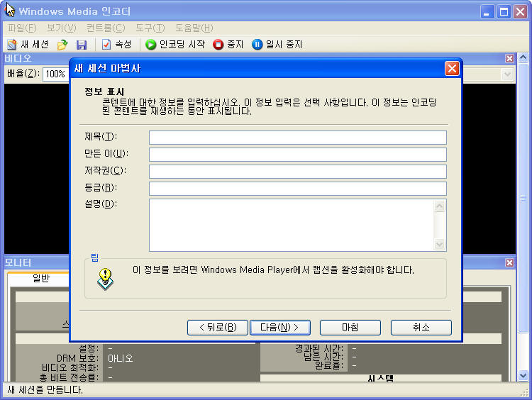The height and width of the screenshot is (400, 532).
Task: Click the status bar text '새 세션을 만듭니다.'
Action: click(45, 390)
